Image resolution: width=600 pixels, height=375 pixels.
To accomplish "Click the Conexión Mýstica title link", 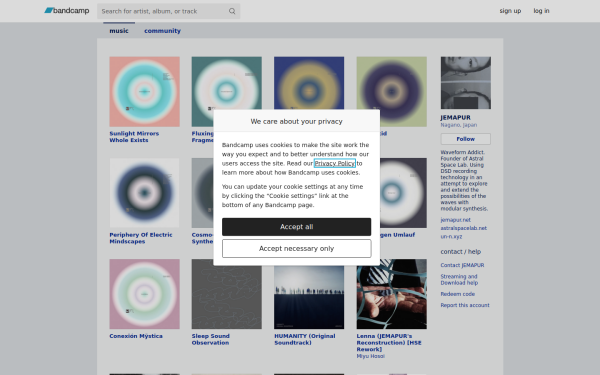I will pos(136,336).
